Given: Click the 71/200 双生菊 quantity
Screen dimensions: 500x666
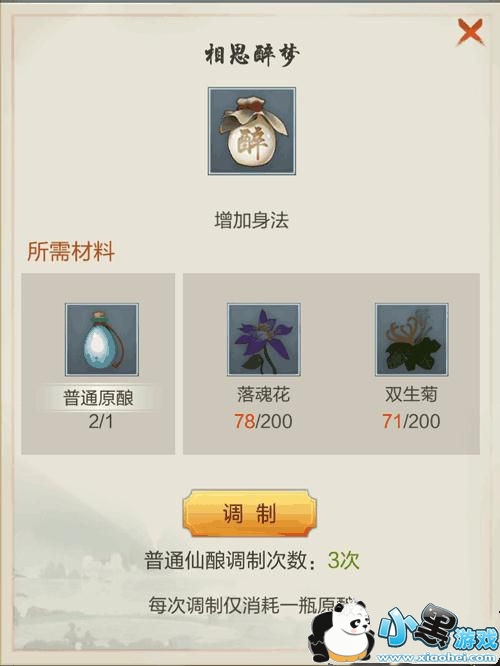Looking at the screenshot, I should tap(411, 421).
